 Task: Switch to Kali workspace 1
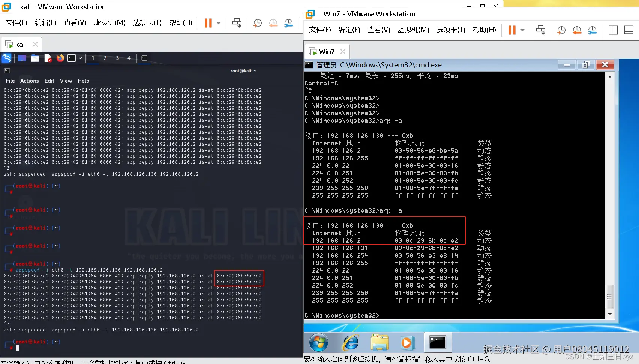(93, 58)
